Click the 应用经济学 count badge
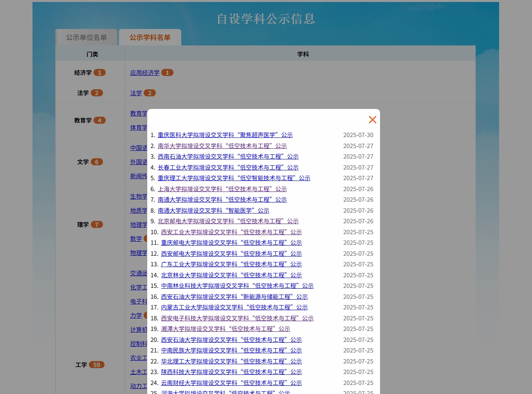Image resolution: width=532 pixels, height=394 pixels. (167, 73)
